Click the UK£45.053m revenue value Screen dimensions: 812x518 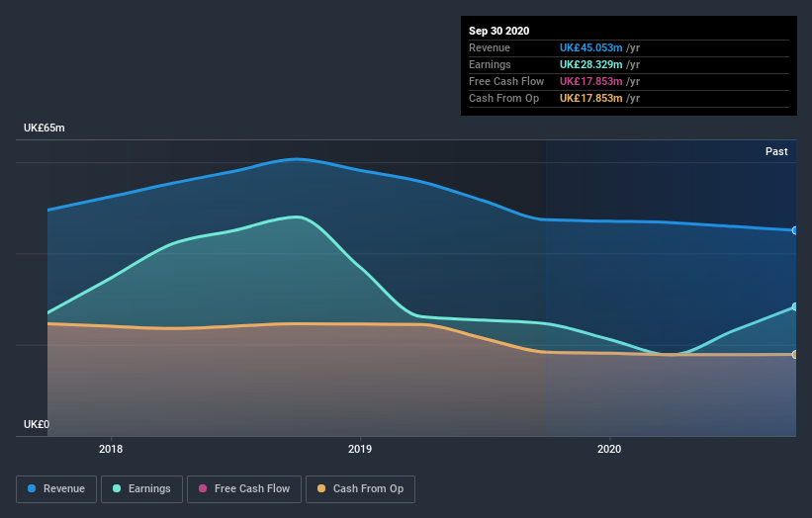click(x=590, y=47)
